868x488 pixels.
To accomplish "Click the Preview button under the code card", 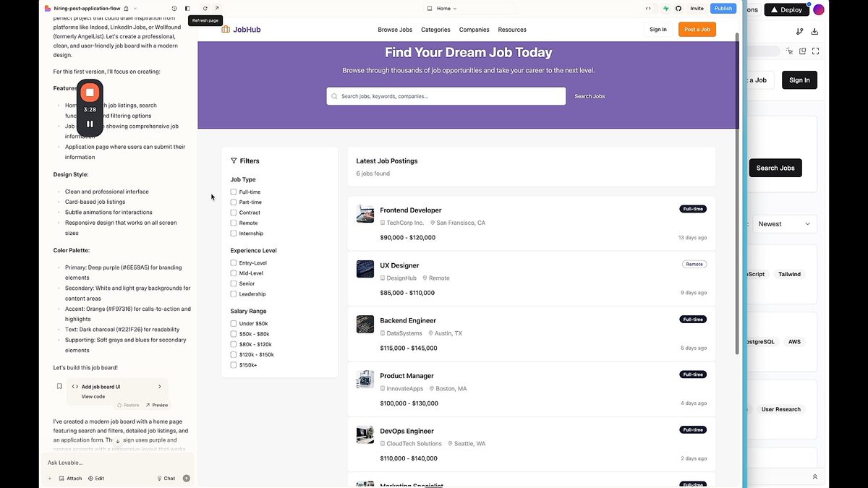I will [157, 405].
